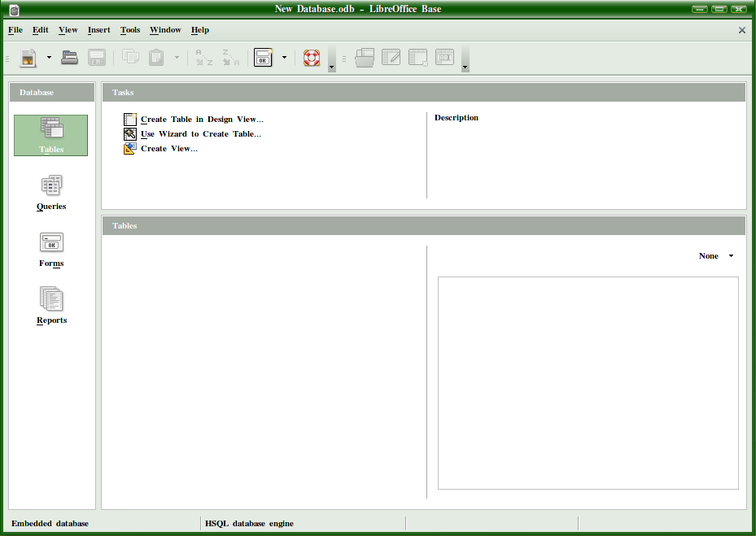Expand the standard toolbar overflow arrow
The height and width of the screenshot is (536, 756).
coord(332,59)
